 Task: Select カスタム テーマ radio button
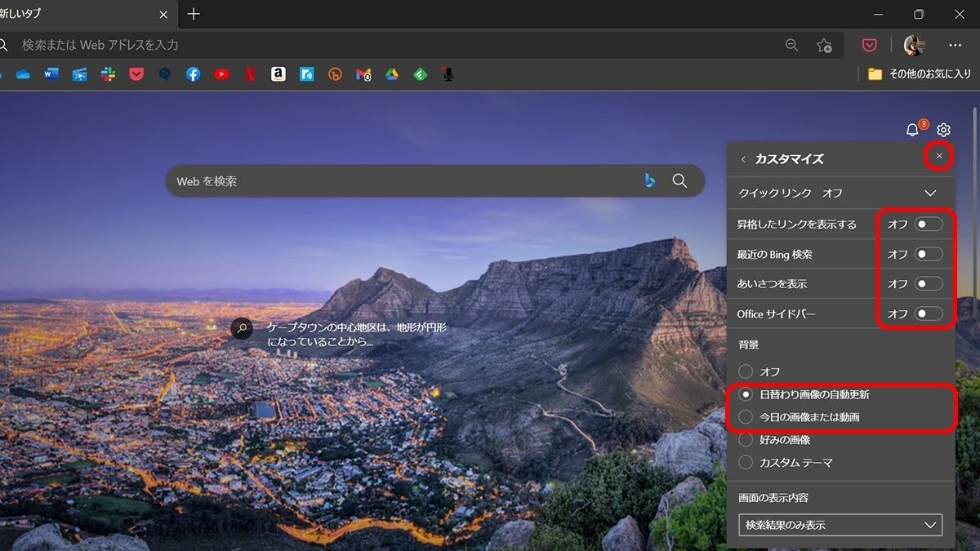[x=746, y=463]
